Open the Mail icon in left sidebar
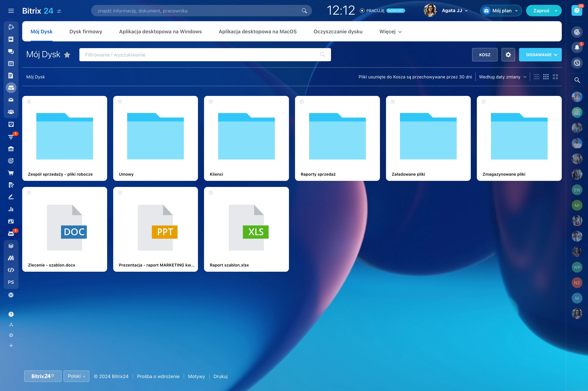588x391 pixels. (x=11, y=100)
